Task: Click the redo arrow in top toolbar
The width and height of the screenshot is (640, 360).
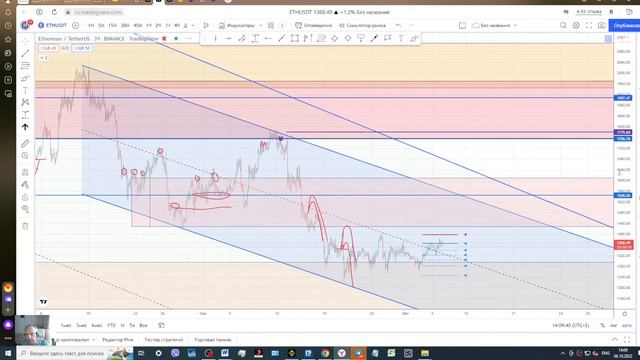Action: pyautogui.click(x=411, y=25)
